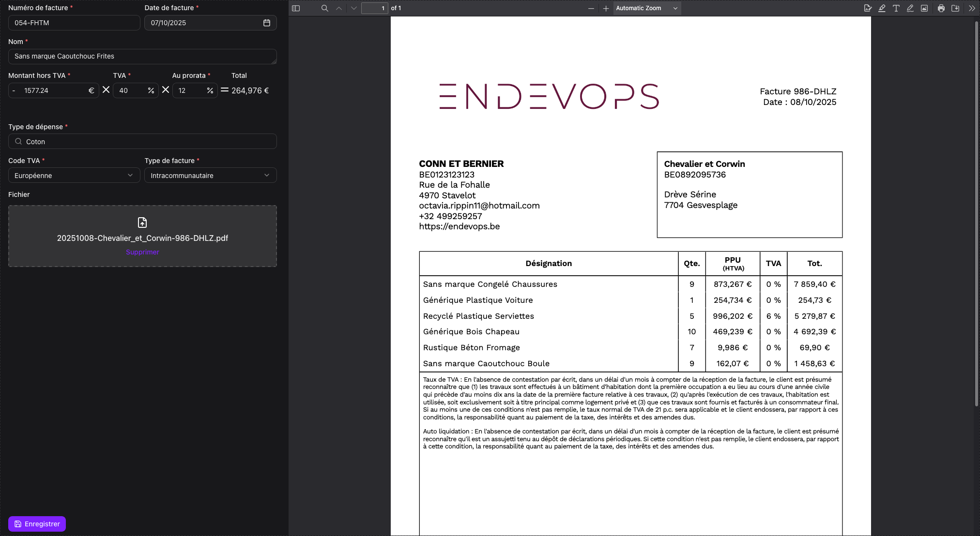Select the add image tool

tap(924, 8)
